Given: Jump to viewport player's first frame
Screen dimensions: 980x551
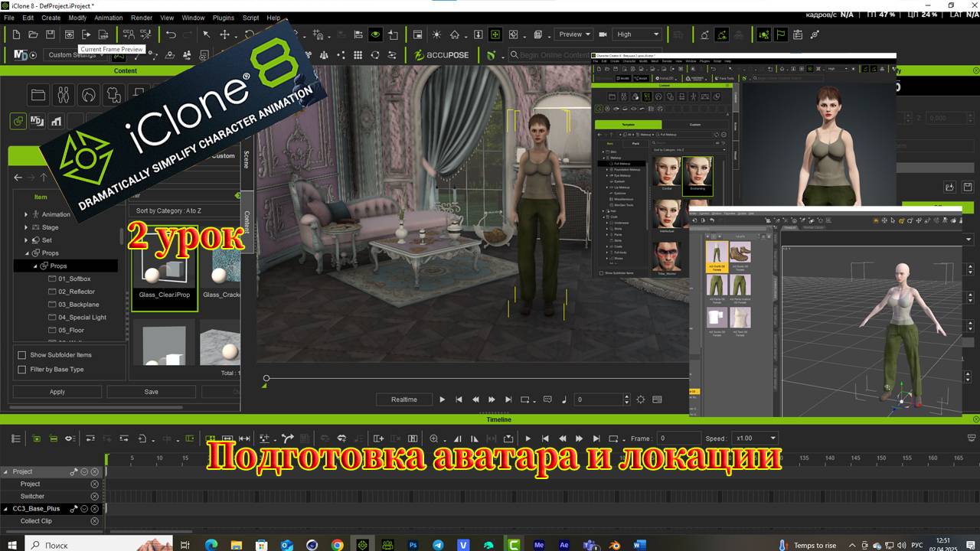Looking at the screenshot, I should click(459, 399).
